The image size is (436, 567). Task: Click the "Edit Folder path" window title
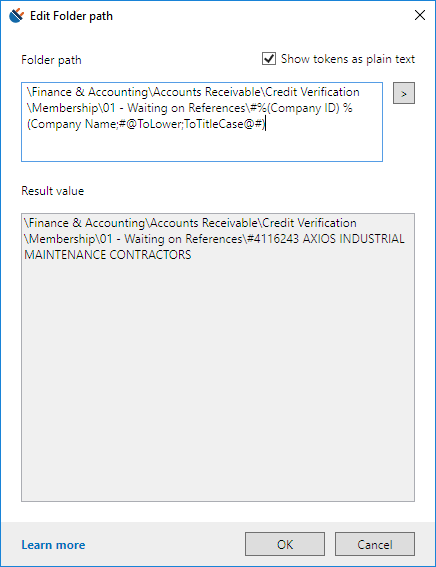tap(72, 16)
